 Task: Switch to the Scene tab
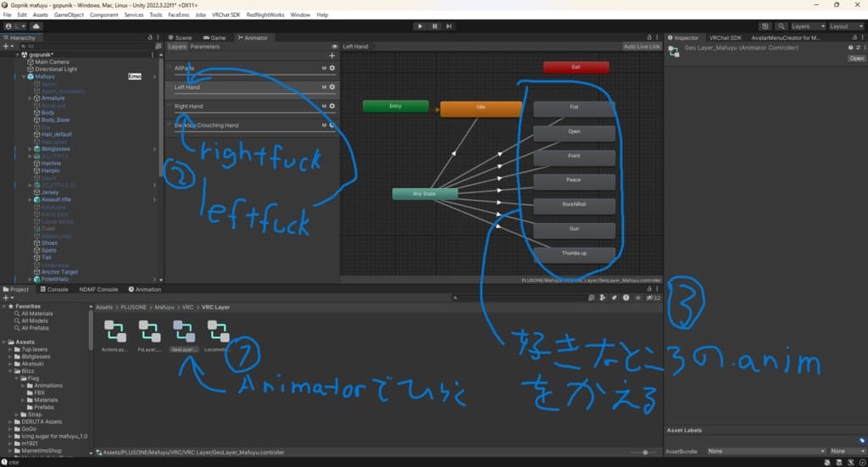point(180,37)
